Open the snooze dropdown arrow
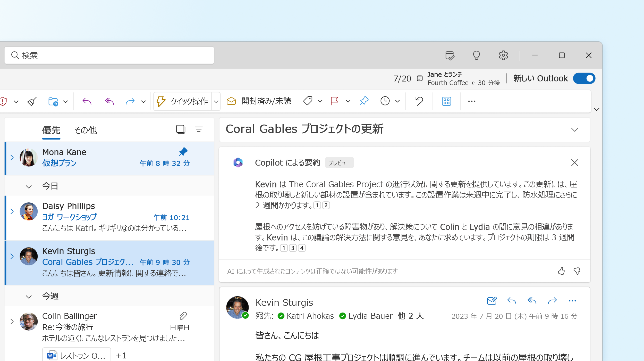Viewport: 644px width, 361px height. tap(397, 101)
